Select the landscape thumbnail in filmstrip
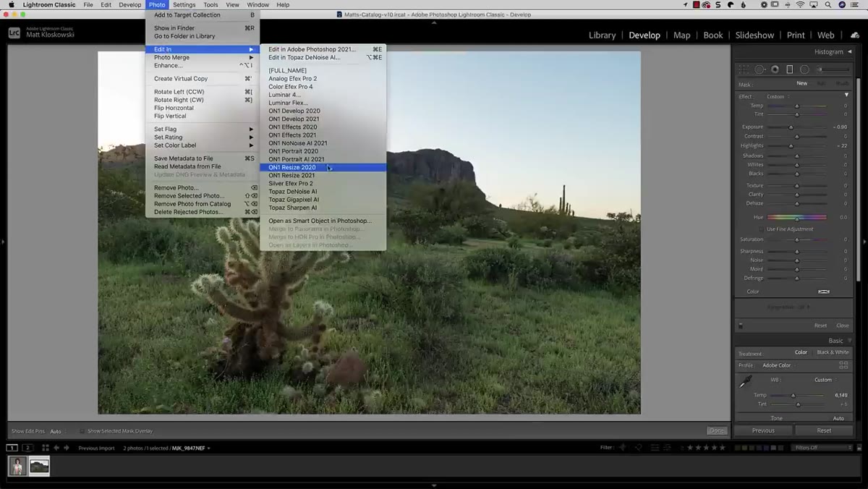868x489 pixels. pyautogui.click(x=39, y=467)
